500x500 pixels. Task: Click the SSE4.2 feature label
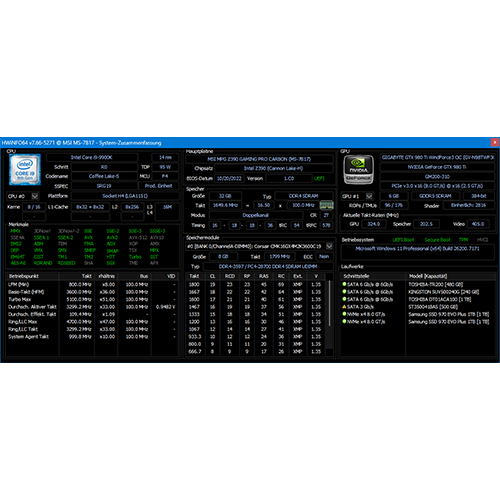[x=65, y=238]
